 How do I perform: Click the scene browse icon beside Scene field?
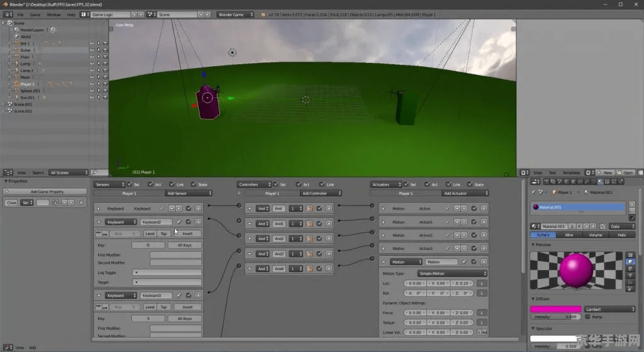151,14
